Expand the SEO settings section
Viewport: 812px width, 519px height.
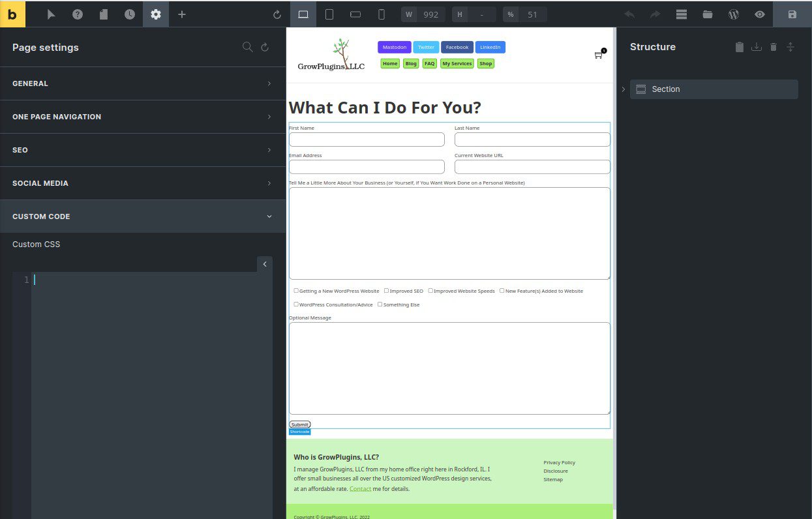click(143, 149)
